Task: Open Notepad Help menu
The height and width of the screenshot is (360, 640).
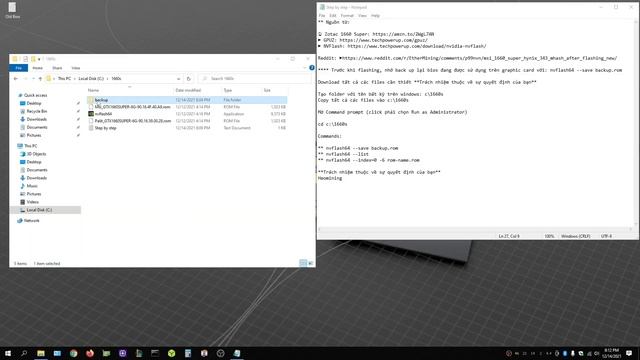Action: (375, 16)
